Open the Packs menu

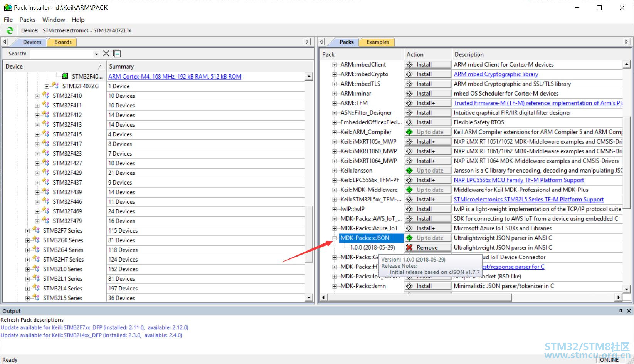pos(27,20)
